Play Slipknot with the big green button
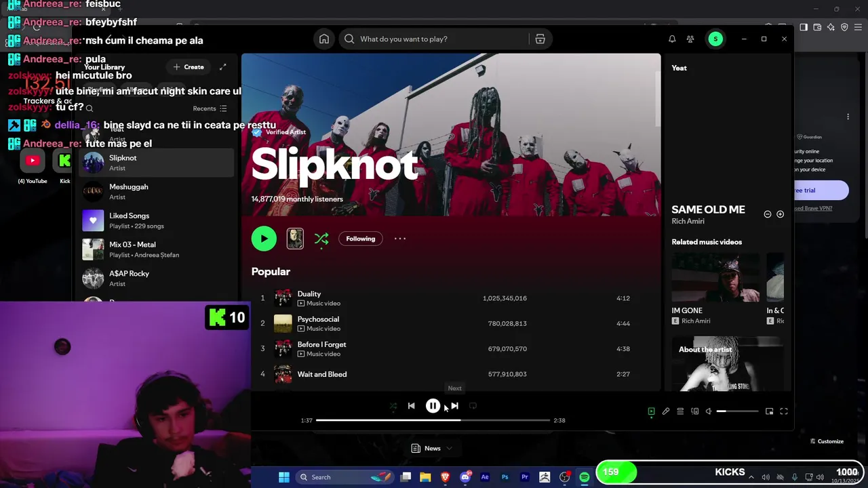868x488 pixels. click(264, 239)
